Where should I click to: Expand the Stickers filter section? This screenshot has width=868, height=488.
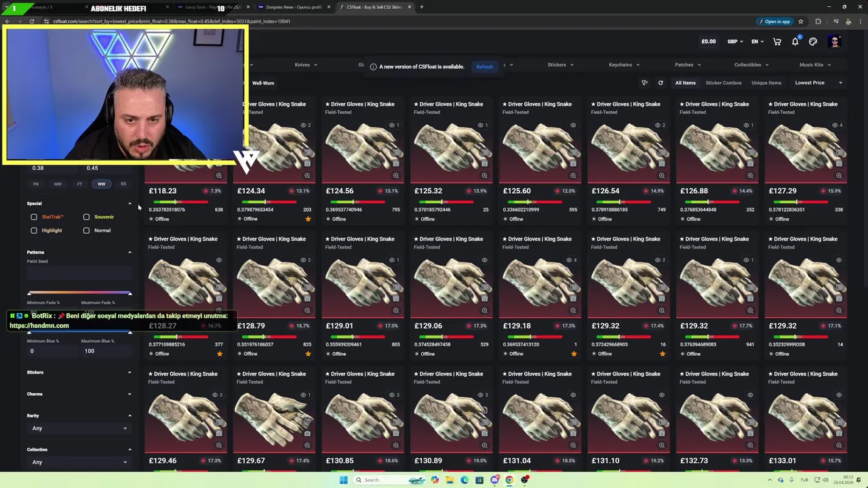click(130, 372)
